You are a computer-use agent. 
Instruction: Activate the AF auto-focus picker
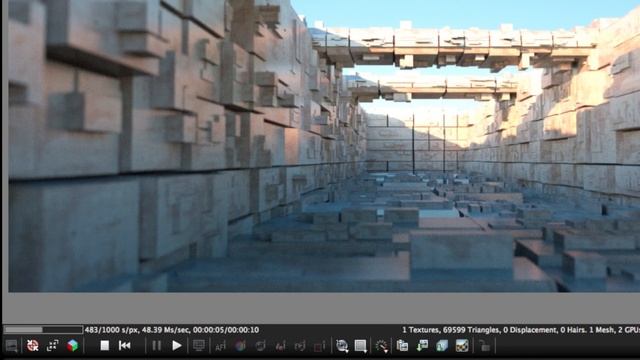(220, 347)
